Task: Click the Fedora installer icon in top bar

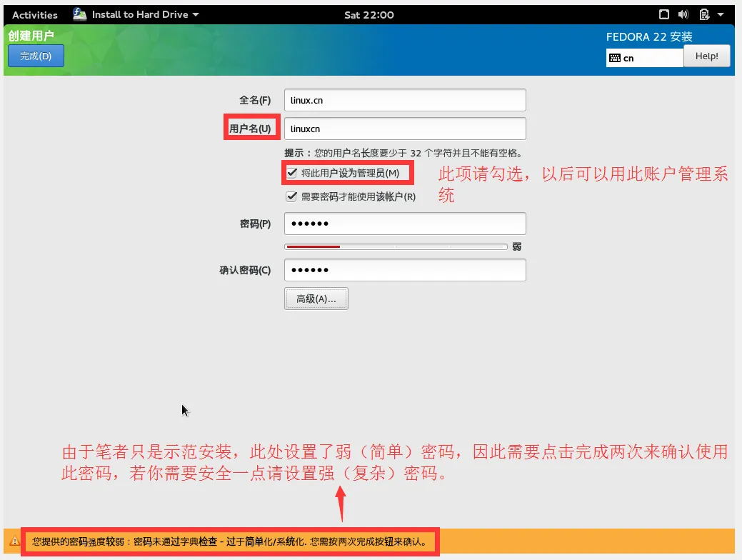Action: pos(79,15)
